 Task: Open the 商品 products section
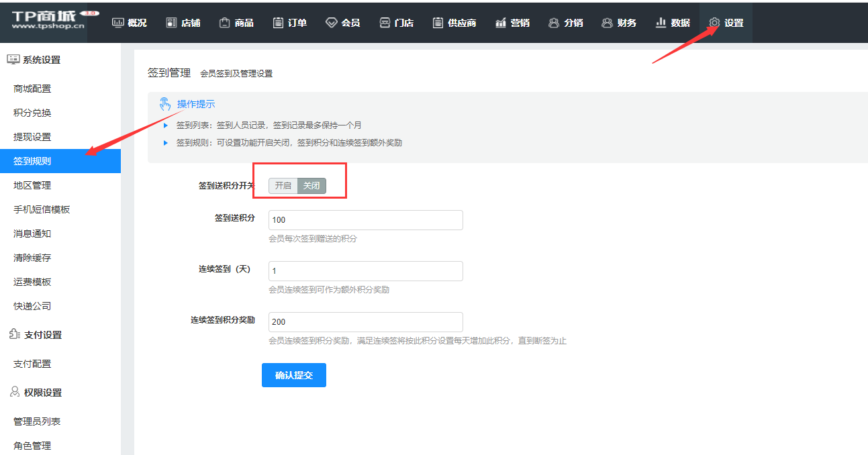pos(236,21)
